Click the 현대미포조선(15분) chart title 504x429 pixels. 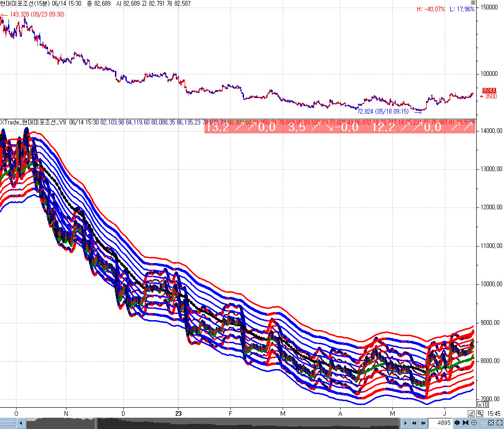(x=28, y=3)
